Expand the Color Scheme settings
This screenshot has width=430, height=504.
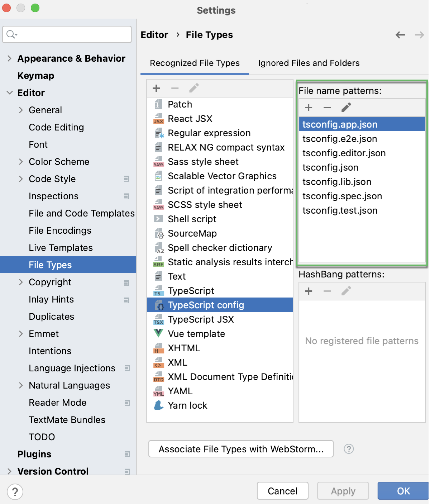[x=21, y=162]
